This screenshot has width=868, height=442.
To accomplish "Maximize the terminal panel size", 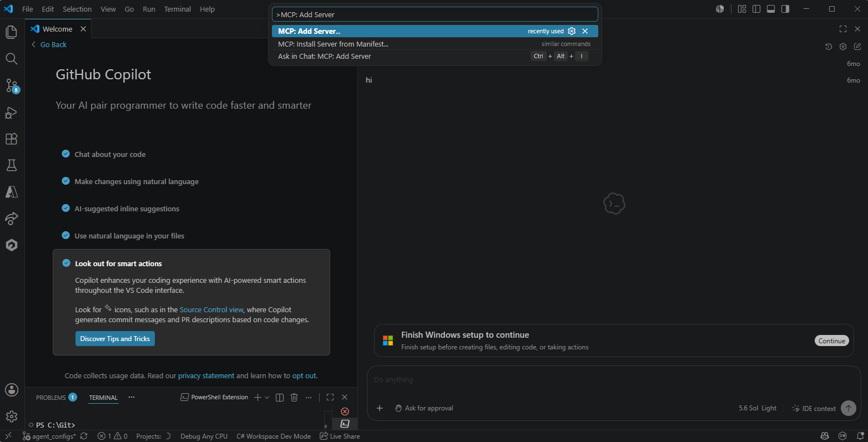I will click(x=330, y=397).
